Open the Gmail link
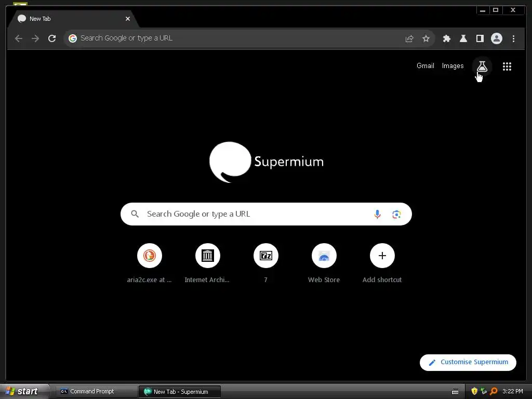 [x=425, y=66]
